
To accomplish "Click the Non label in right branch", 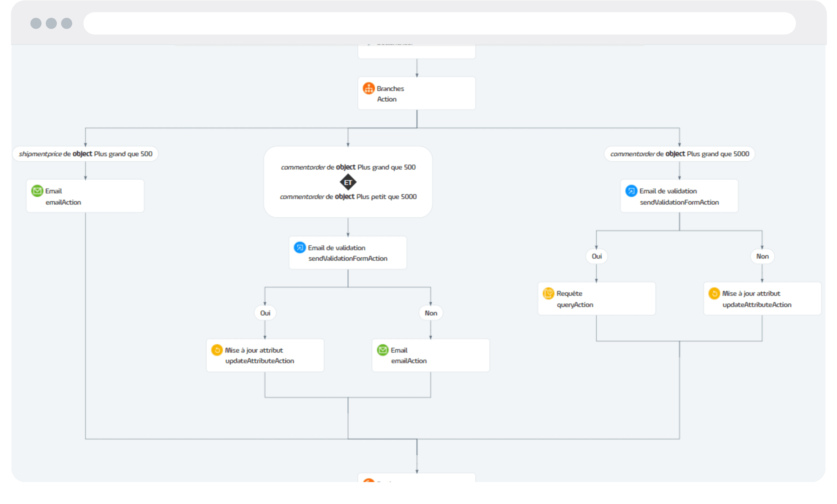I will pos(762,256).
